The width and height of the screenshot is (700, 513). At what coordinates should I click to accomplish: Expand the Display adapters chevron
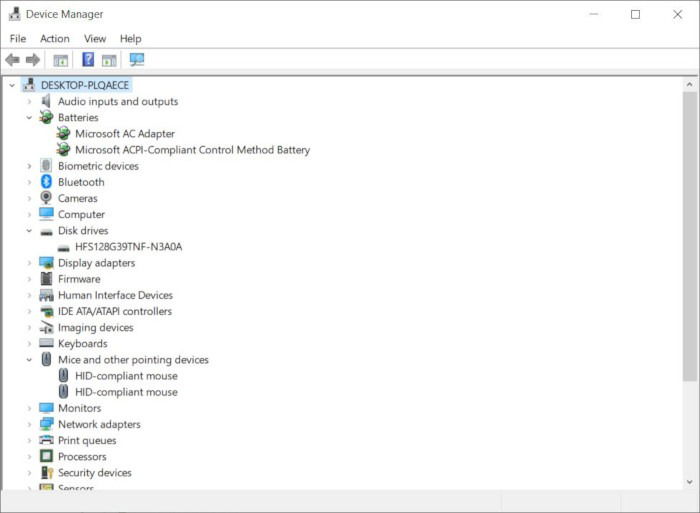tap(29, 263)
